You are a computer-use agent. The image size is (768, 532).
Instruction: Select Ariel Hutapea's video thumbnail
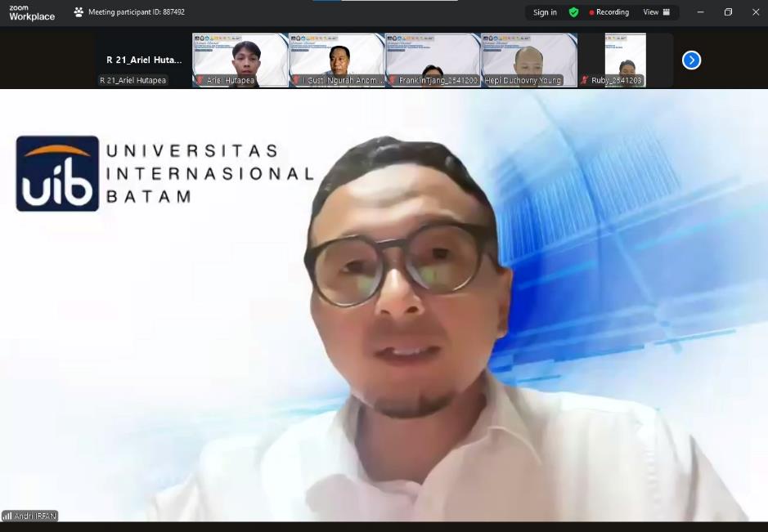coord(240,59)
